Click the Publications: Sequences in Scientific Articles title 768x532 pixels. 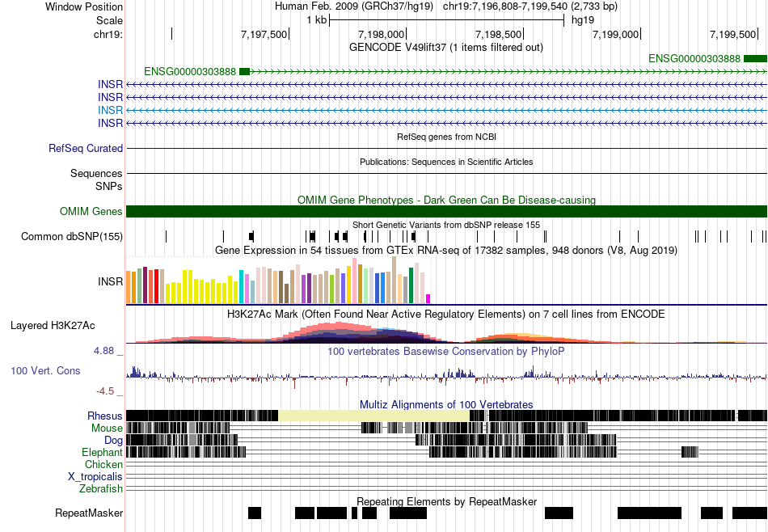pos(446,163)
